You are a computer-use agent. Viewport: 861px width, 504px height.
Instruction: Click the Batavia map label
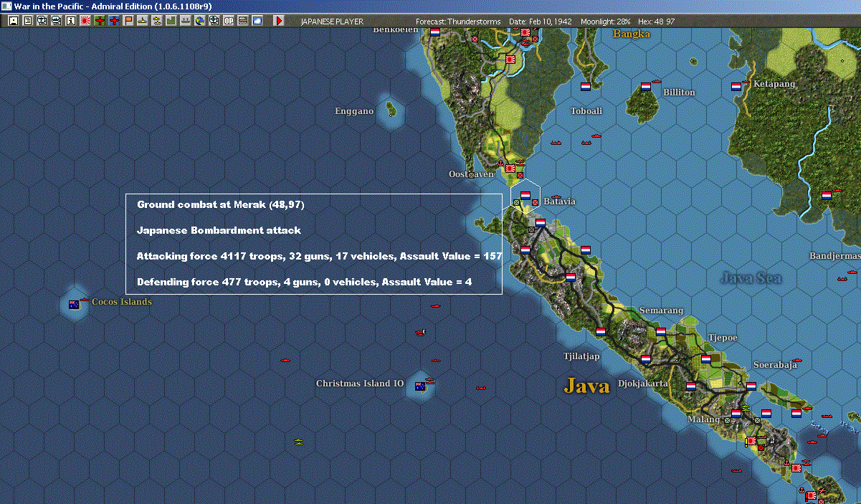559,201
